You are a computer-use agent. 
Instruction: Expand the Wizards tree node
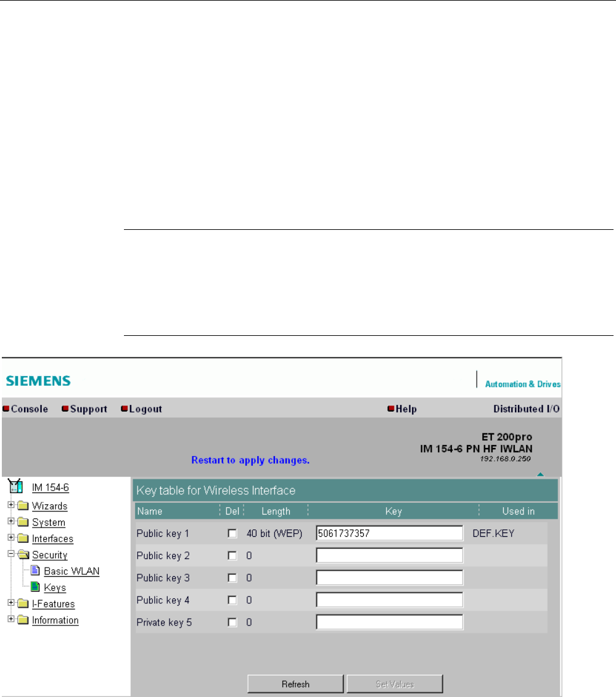pos(11,505)
